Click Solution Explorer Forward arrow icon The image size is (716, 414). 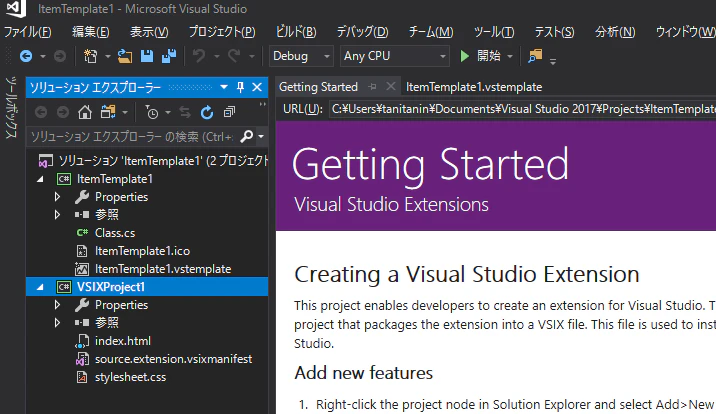(x=63, y=112)
